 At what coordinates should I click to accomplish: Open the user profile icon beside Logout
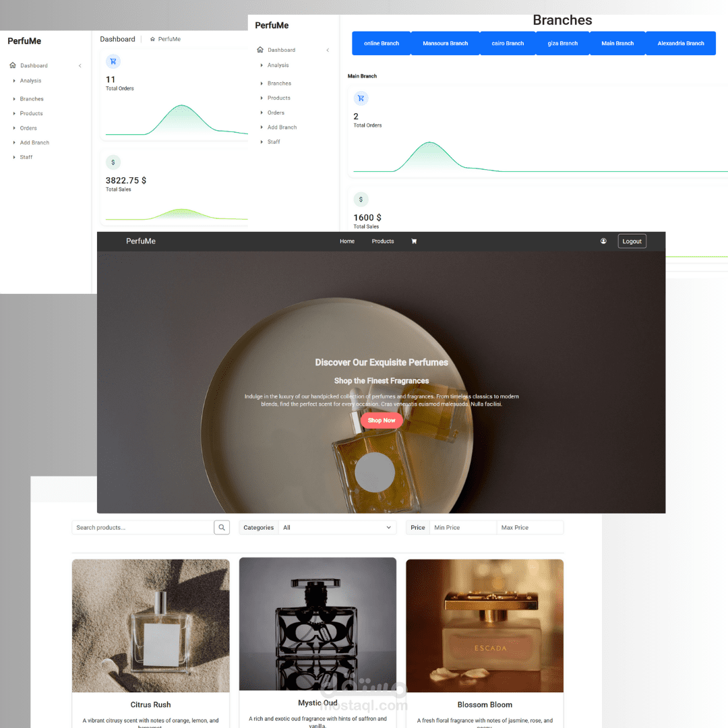pyautogui.click(x=603, y=241)
